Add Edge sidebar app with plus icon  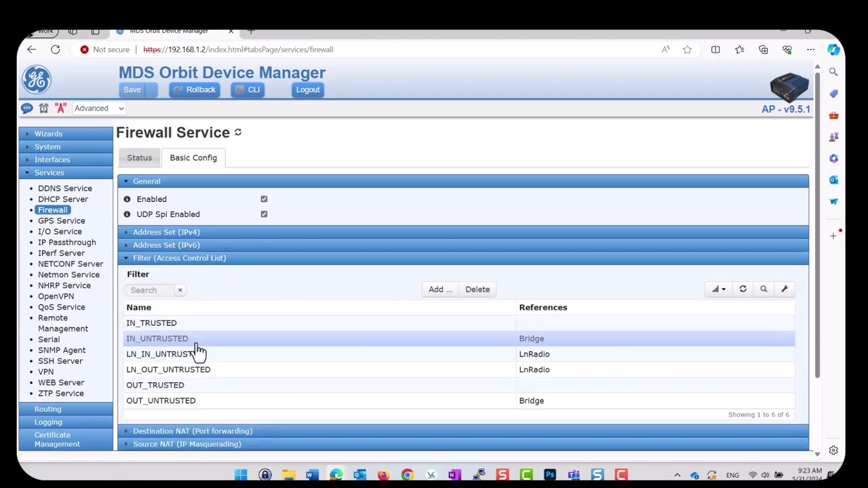pos(833,236)
